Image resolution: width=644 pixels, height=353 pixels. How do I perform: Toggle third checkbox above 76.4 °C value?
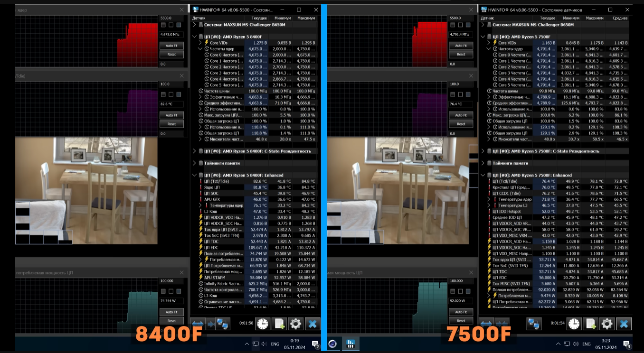coord(468,94)
